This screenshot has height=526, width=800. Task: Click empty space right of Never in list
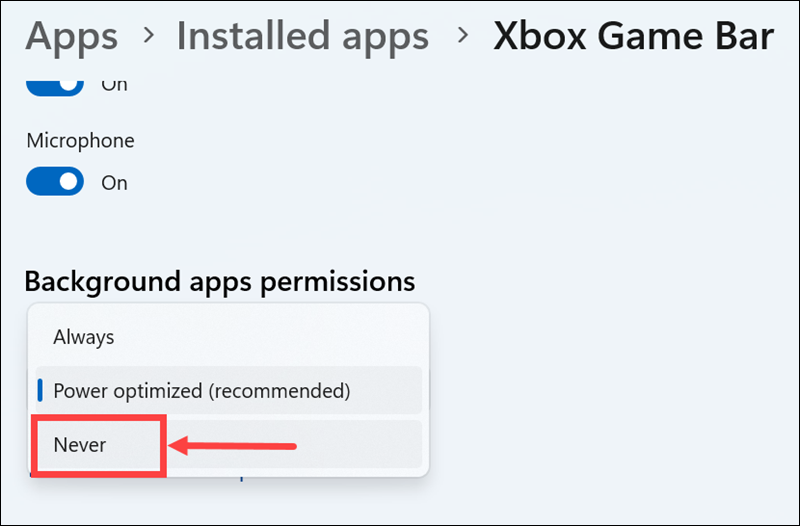pyautogui.click(x=357, y=444)
